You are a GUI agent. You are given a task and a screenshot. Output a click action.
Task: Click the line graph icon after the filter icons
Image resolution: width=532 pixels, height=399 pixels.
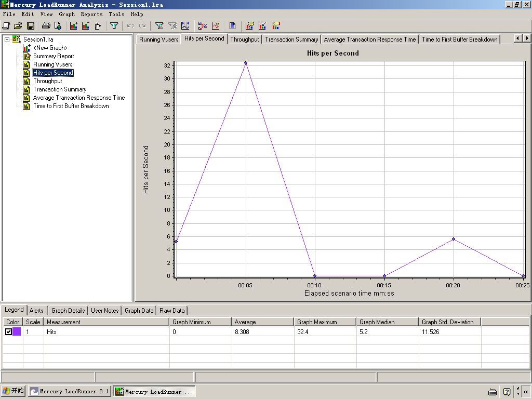[x=185, y=26]
